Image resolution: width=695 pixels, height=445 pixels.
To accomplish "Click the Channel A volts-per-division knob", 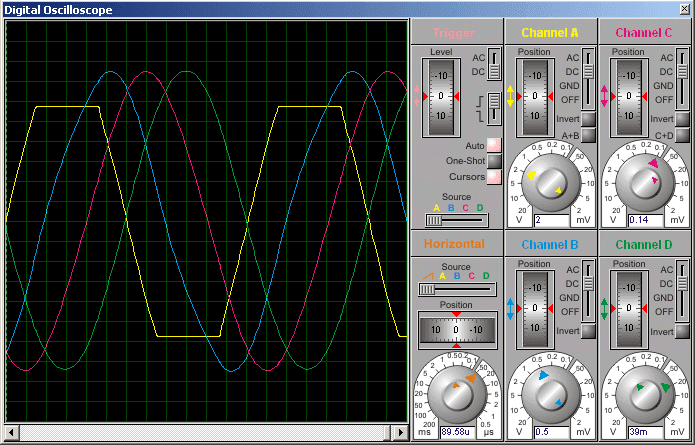I will [551, 183].
